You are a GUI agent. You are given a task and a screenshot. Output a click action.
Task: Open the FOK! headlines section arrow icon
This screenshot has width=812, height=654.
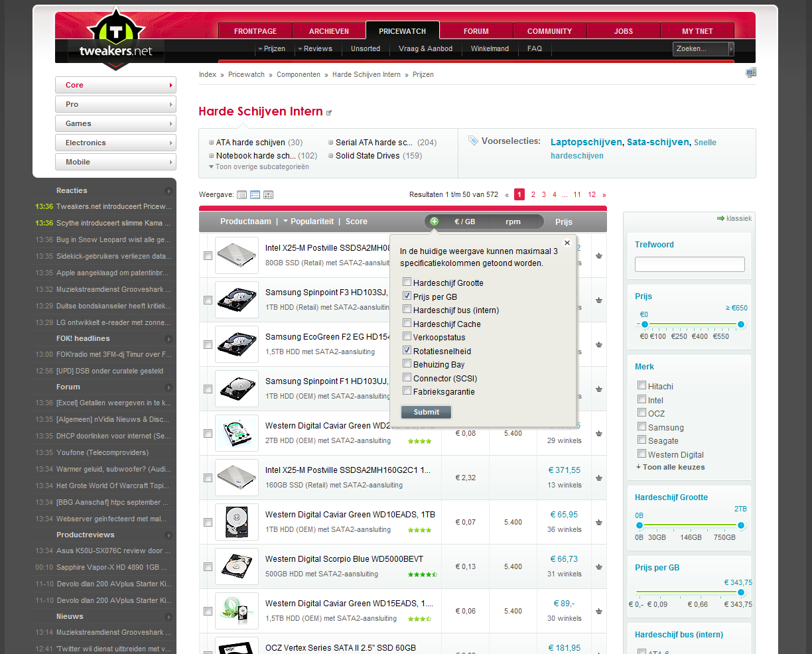pyautogui.click(x=169, y=339)
